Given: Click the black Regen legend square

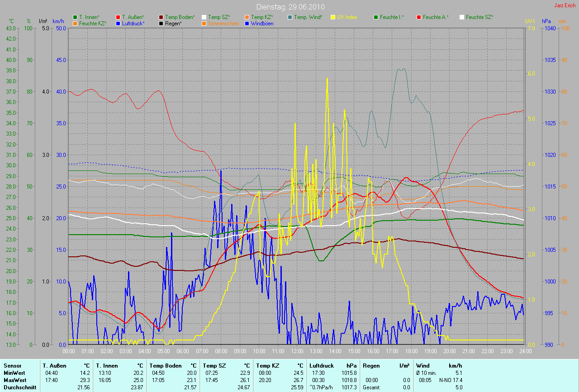Looking at the screenshot, I should tap(161, 23).
